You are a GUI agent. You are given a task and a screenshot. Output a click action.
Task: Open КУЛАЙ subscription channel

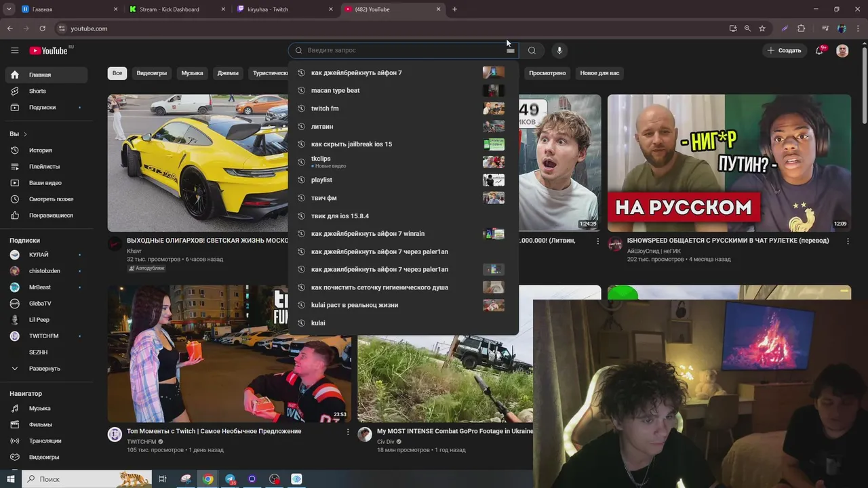pos(46,254)
